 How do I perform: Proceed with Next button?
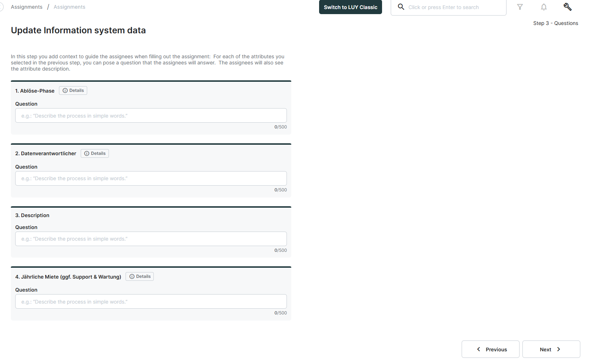pyautogui.click(x=551, y=349)
